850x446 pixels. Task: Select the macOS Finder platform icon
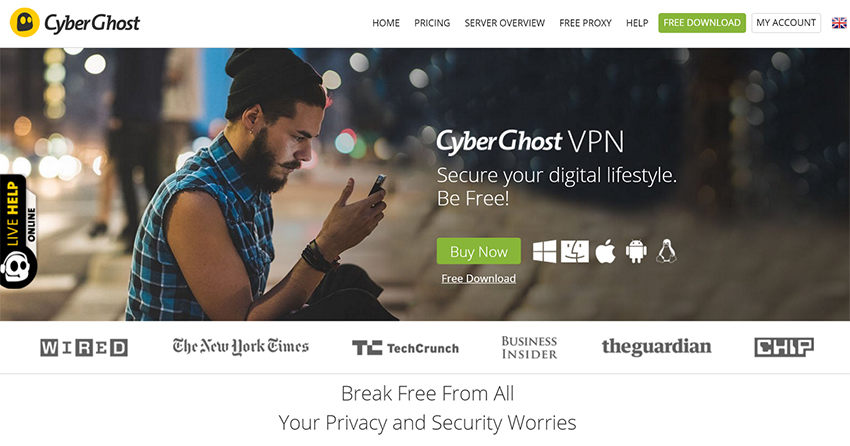575,251
